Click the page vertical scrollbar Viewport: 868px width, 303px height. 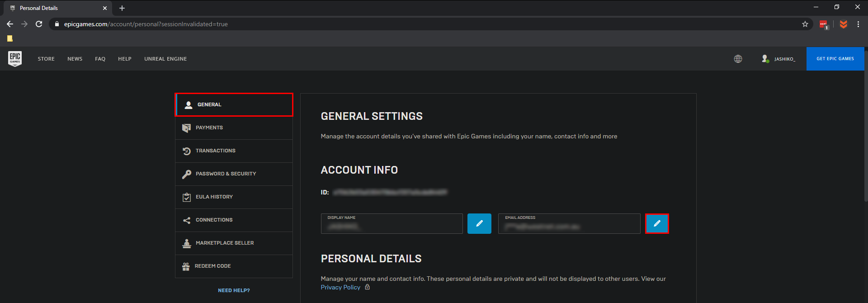(866, 127)
